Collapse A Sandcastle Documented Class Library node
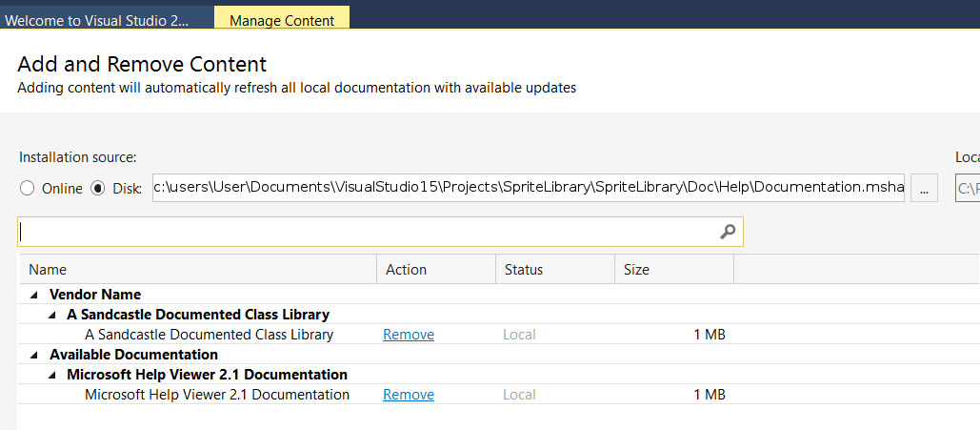Viewport: 980px width, 430px height. click(x=52, y=315)
